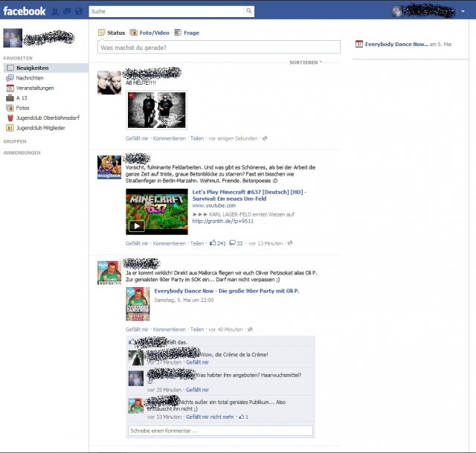The width and height of the screenshot is (476, 453).
Task: Click Teilen on 90er Party post
Action: (x=197, y=330)
